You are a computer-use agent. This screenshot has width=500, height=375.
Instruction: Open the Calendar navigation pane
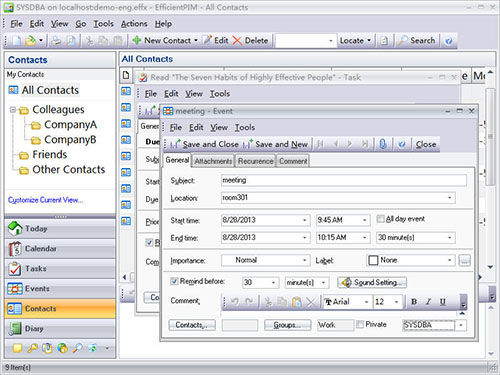point(60,249)
